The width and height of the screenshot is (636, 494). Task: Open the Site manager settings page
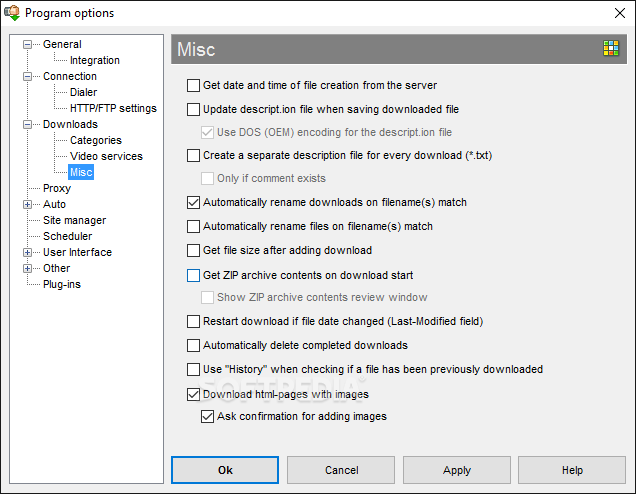[x=74, y=220]
